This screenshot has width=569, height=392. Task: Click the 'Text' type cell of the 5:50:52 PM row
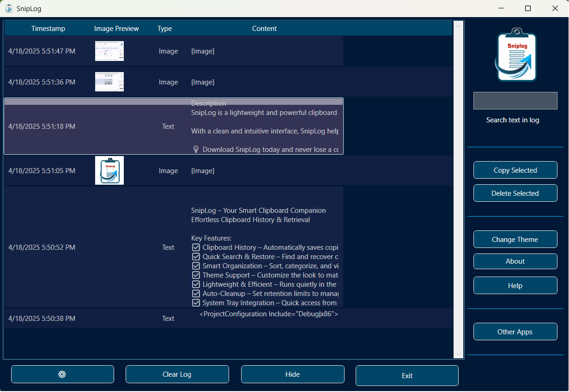169,247
